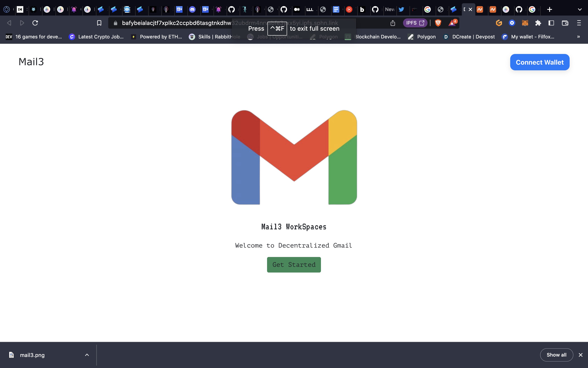Click the padlock site security icon
The image size is (588, 368).
point(116,23)
